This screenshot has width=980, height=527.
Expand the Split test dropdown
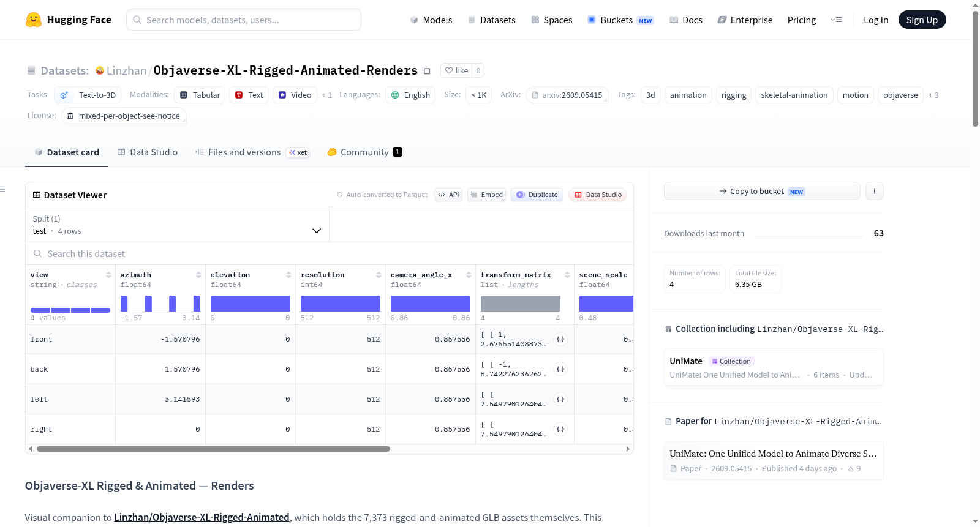178,225
